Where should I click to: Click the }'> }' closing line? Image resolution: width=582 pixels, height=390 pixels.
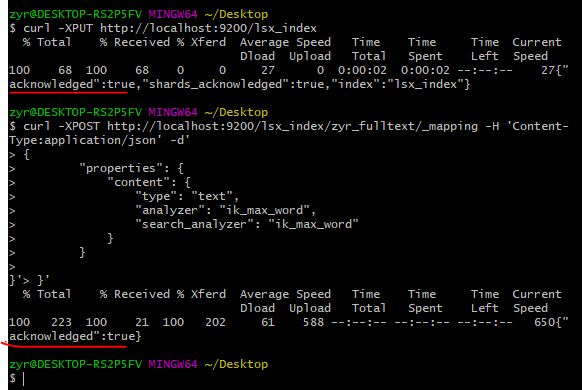pos(29,280)
